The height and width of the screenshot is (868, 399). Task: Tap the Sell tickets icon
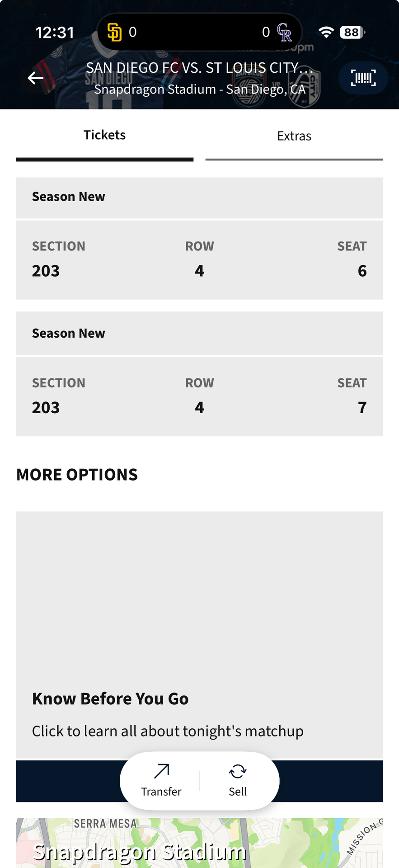point(238,772)
